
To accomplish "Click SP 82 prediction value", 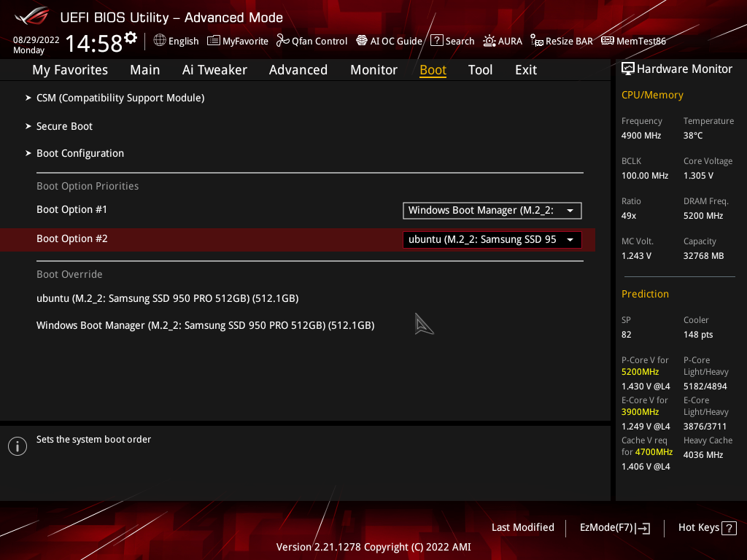I will pyautogui.click(x=627, y=335).
